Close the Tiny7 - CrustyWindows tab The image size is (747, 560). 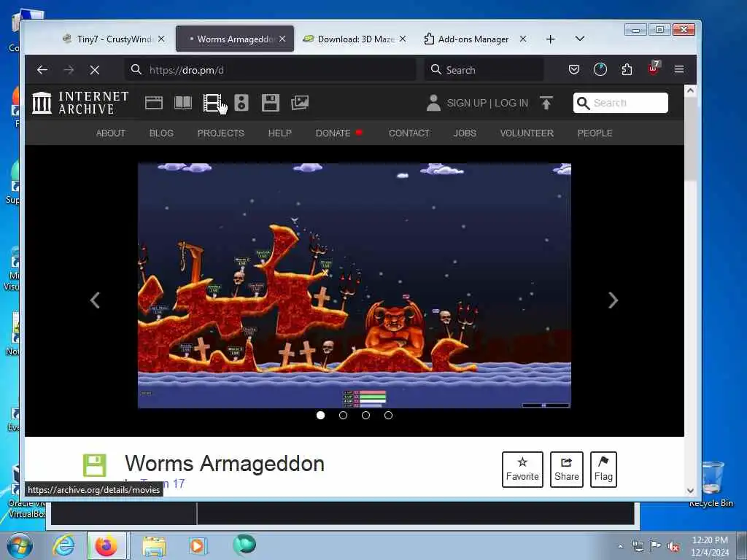[x=161, y=39]
